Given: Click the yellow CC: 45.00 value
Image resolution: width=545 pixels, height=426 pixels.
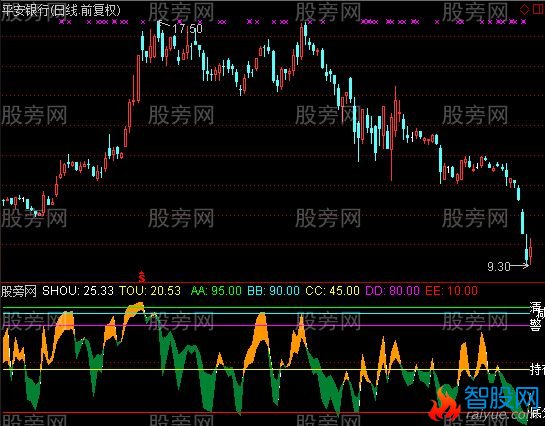Looking at the screenshot, I should [x=332, y=291].
